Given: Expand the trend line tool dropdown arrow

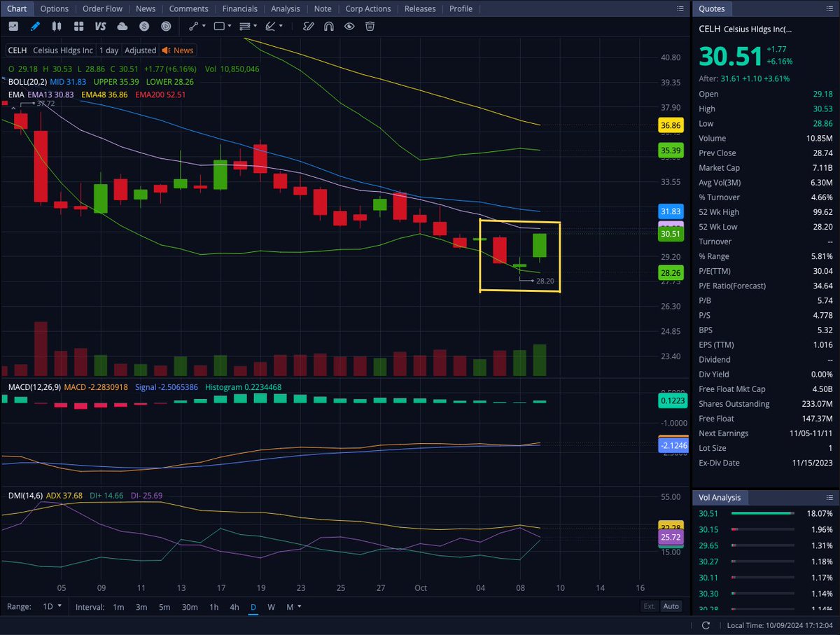Looking at the screenshot, I should 204,26.
